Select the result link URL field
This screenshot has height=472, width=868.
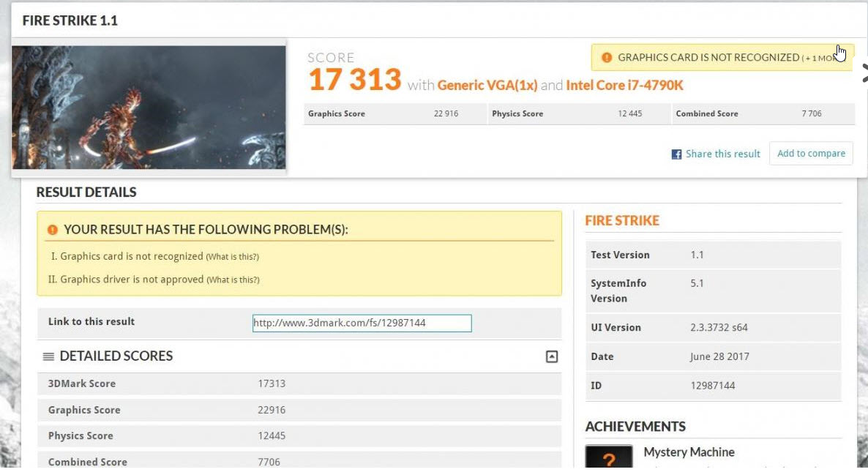(x=362, y=323)
